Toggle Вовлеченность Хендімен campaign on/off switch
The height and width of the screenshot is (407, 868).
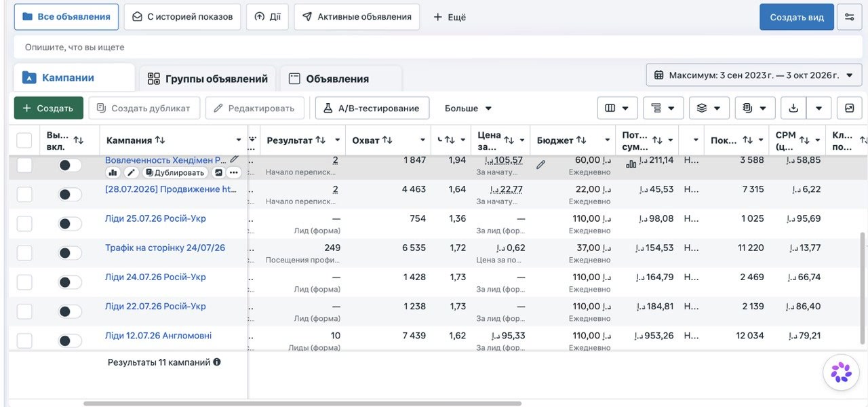(x=70, y=165)
